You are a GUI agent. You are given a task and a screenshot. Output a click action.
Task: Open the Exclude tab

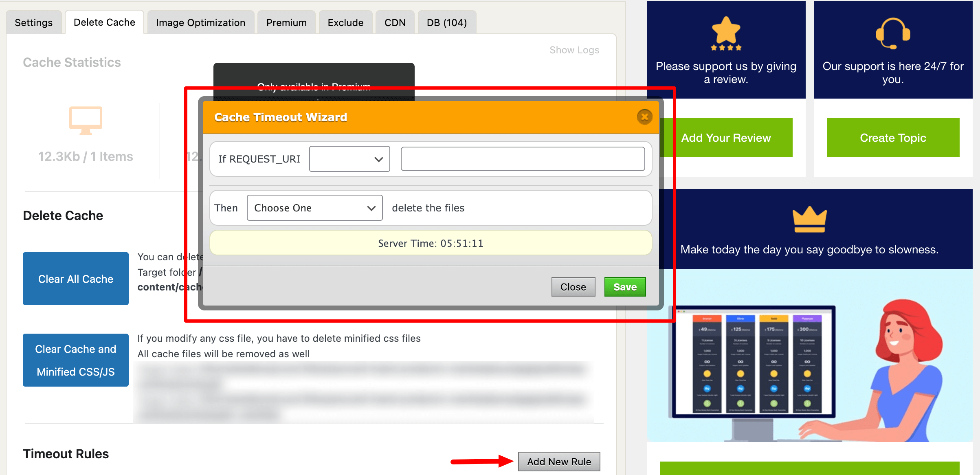[x=345, y=22]
